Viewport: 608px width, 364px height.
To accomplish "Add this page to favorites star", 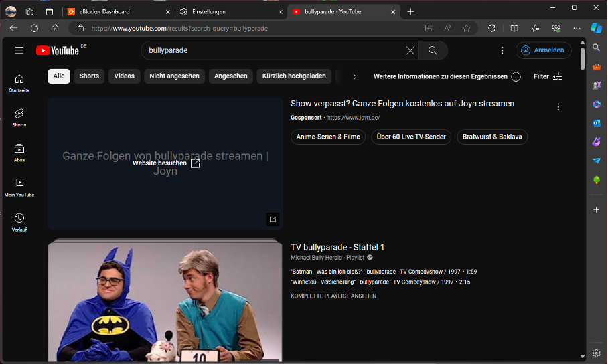I will (x=467, y=28).
